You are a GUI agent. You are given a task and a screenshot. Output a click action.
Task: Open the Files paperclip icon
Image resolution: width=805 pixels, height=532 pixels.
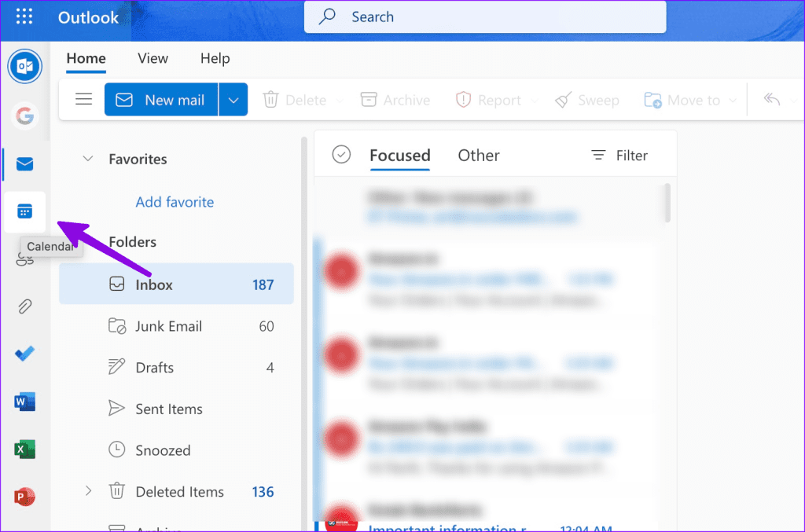pos(24,306)
